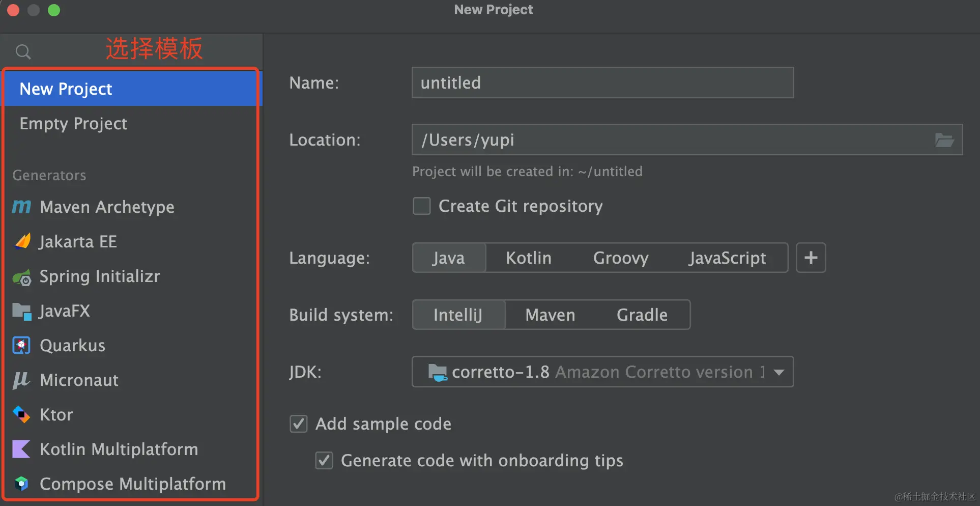
Task: Click the Jakarta EE icon
Action: (x=22, y=241)
